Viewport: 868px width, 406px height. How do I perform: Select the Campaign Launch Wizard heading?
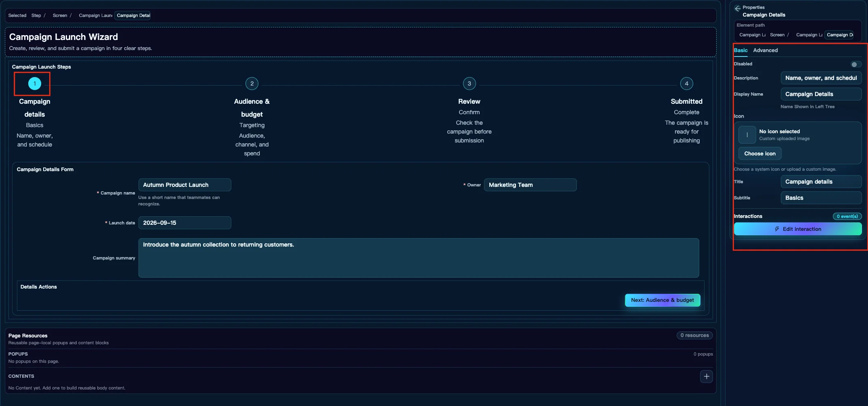[x=63, y=37]
